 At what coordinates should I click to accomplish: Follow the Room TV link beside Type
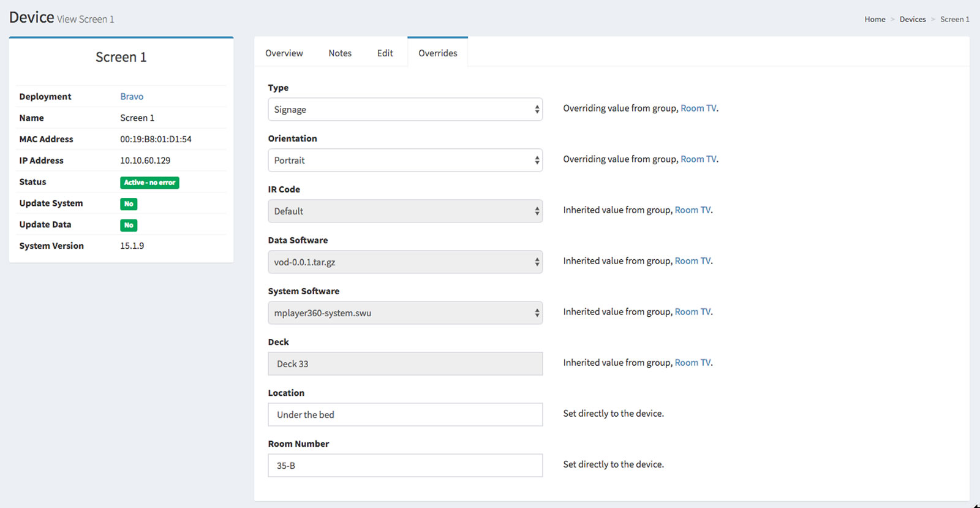coord(698,108)
